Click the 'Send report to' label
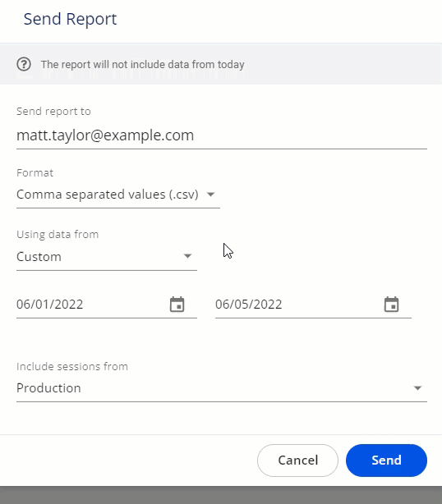 point(53,111)
